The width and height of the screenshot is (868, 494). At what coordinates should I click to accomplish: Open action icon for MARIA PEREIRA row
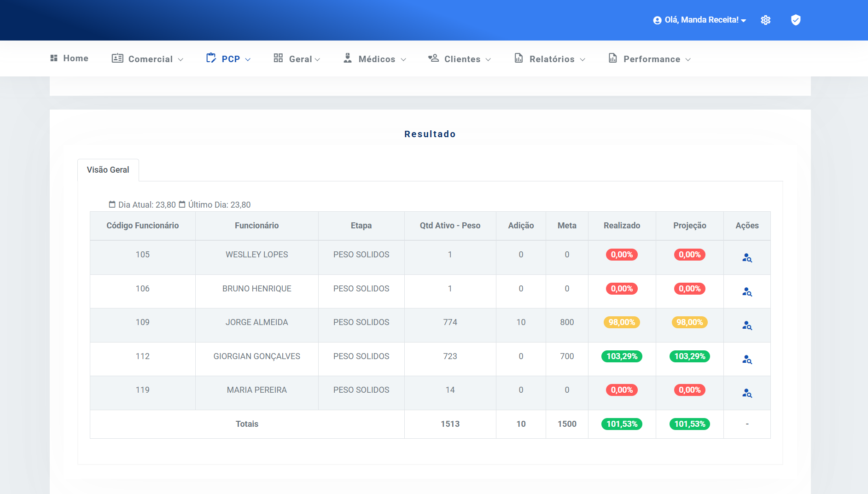[746, 393]
